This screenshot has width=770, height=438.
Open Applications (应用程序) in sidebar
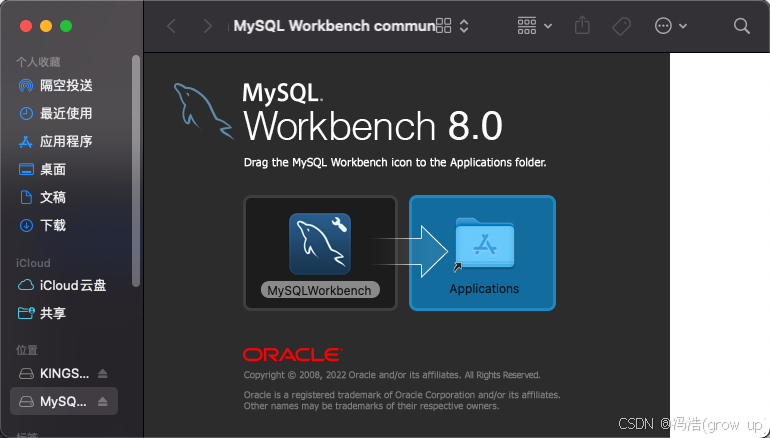64,141
